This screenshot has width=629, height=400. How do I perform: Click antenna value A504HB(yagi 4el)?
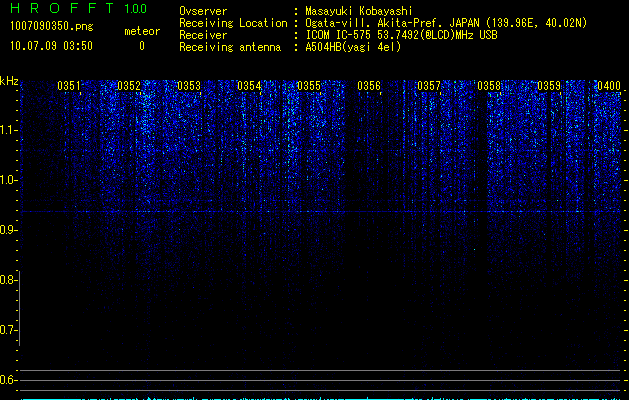[x=353, y=47]
